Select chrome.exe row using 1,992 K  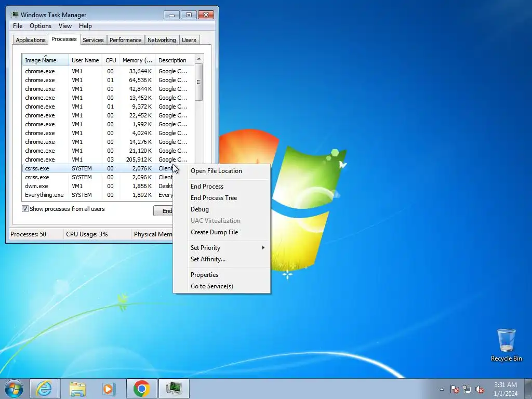(108, 124)
